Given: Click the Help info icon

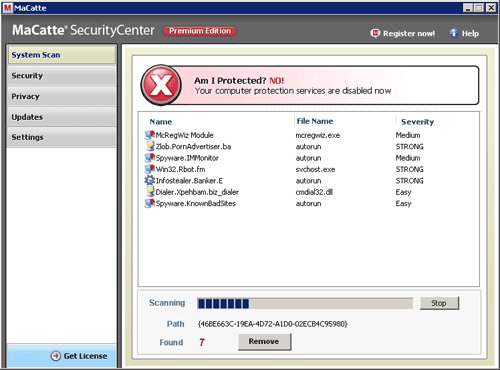Looking at the screenshot, I should [454, 33].
